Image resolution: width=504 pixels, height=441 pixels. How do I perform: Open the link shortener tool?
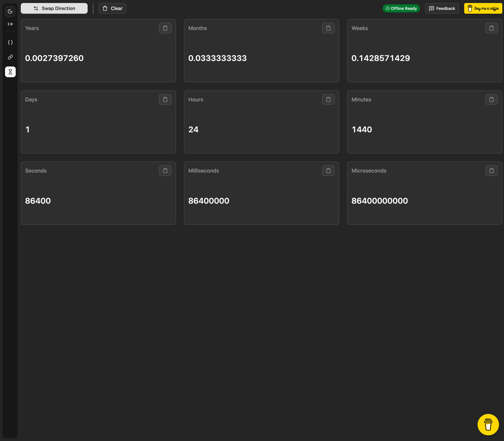[x=10, y=57]
